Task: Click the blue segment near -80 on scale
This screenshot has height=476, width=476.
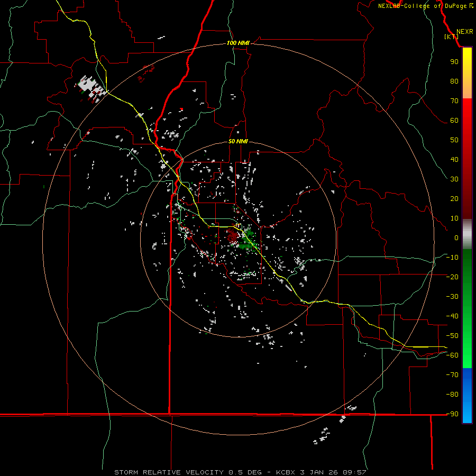Action: pos(467,395)
